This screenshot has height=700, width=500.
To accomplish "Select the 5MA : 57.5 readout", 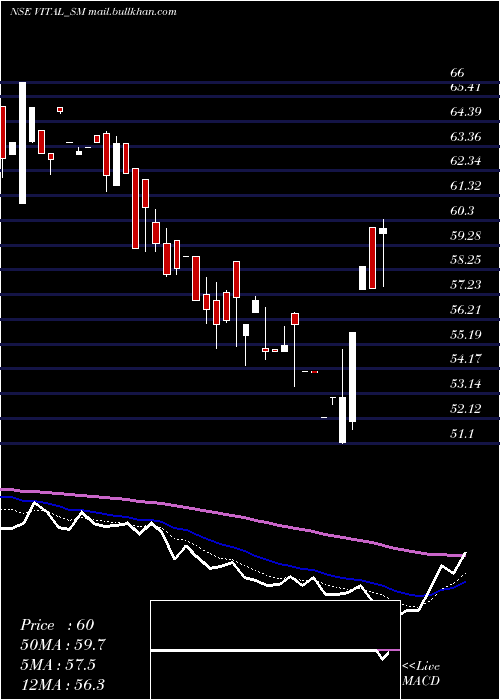I will pos(58,665).
